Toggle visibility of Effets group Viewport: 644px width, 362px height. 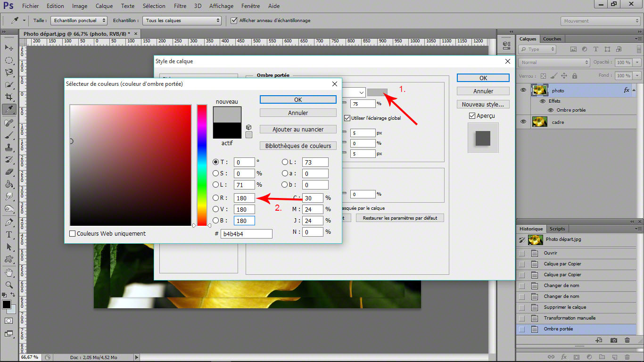click(542, 101)
